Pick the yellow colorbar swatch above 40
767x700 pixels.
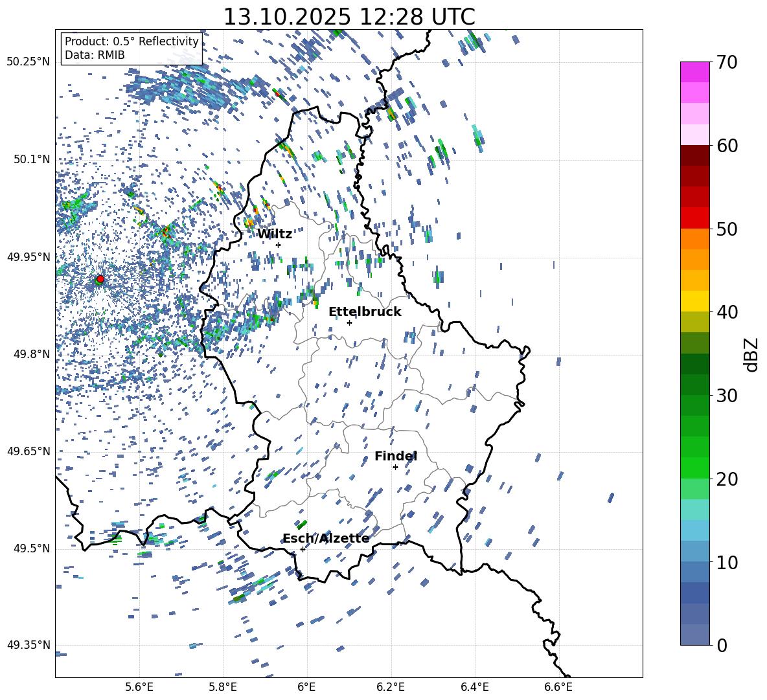695,301
